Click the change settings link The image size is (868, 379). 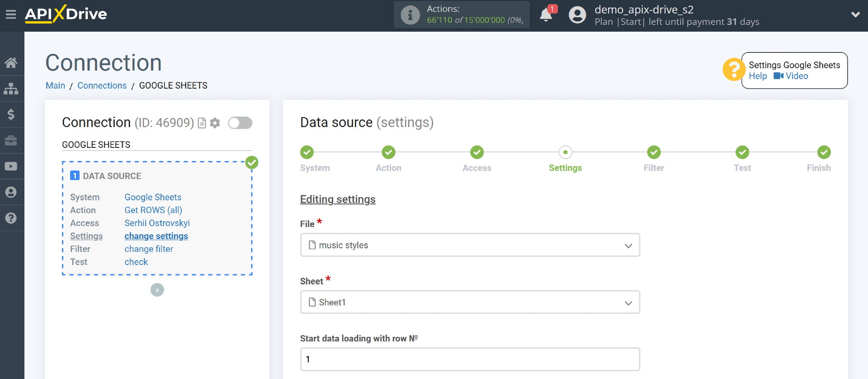tap(156, 236)
